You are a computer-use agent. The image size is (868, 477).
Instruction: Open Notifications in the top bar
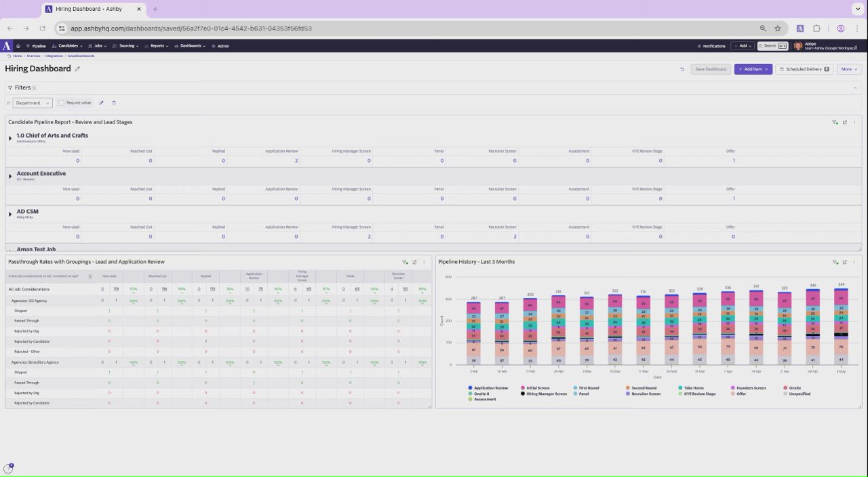[x=711, y=46]
